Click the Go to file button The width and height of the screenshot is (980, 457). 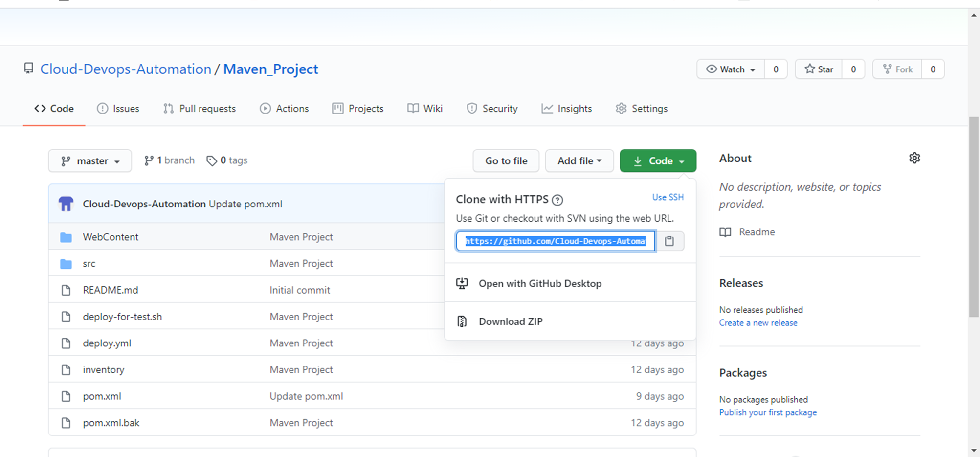[x=506, y=160]
